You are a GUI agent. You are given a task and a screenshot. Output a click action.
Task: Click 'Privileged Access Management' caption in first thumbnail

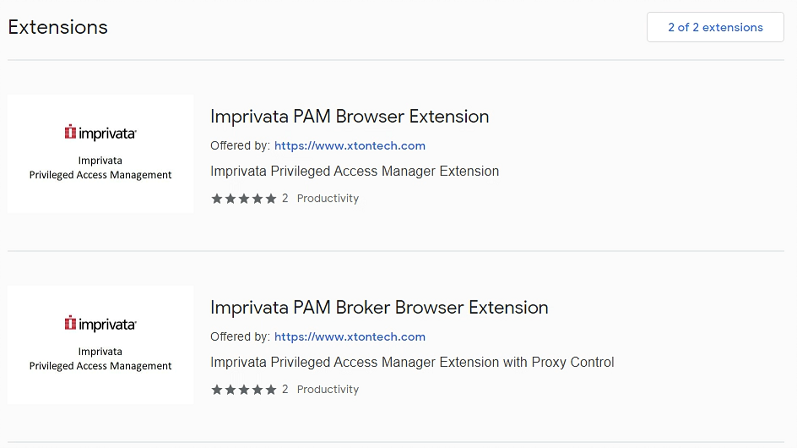100,175
